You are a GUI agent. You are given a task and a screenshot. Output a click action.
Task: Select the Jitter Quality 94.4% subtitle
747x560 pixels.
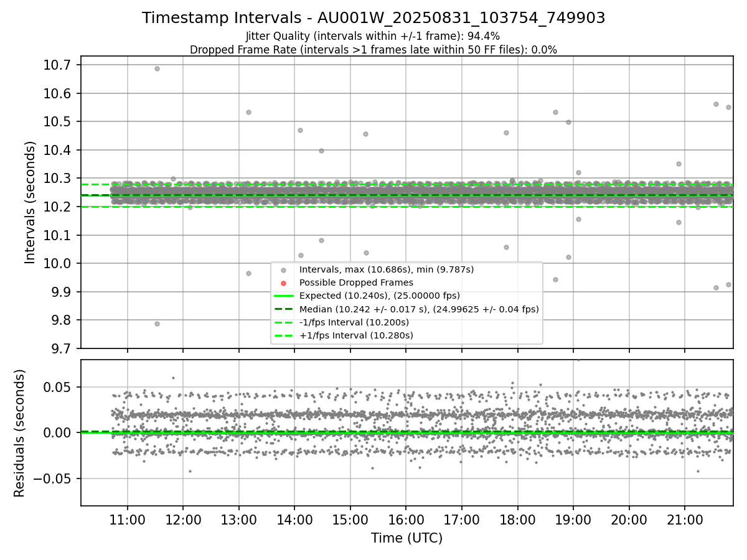click(373, 36)
